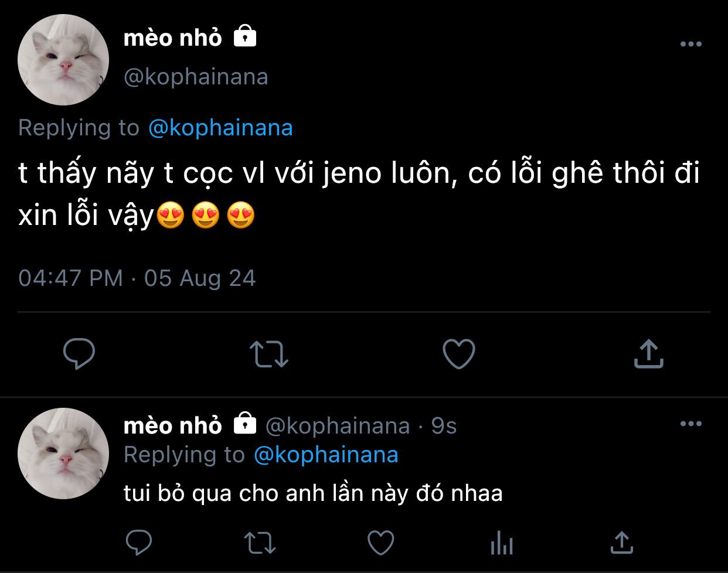Open the main tweet's cat profile picture
Screen dimensions: 728x573
coord(63,60)
